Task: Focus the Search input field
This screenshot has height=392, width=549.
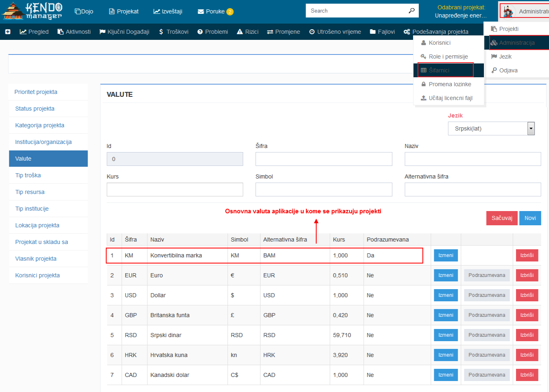Action: tap(356, 11)
